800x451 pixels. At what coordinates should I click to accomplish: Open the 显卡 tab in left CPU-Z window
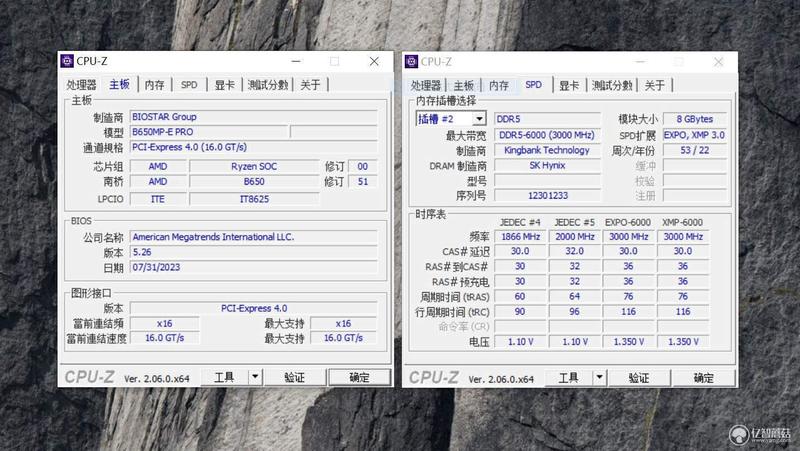224,85
